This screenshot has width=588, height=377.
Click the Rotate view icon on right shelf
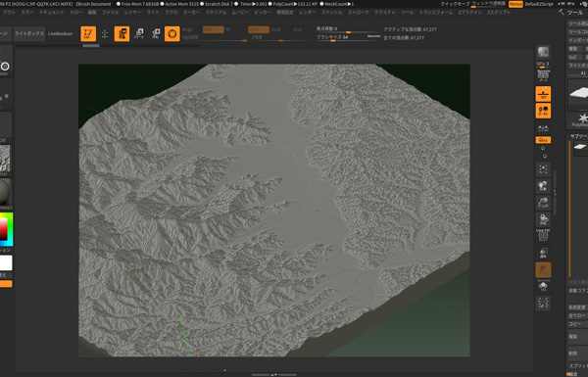[x=543, y=219]
